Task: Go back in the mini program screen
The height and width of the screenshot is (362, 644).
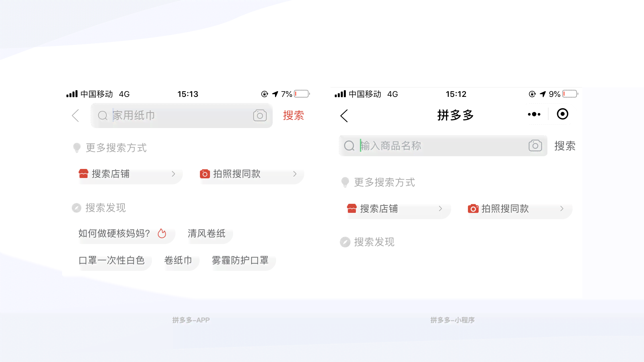Action: [344, 116]
